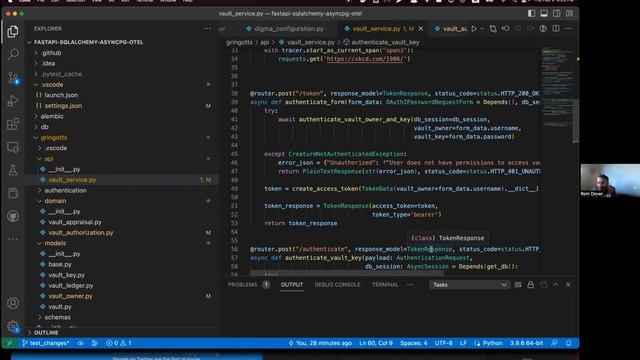The height and width of the screenshot is (360, 640).
Task: Open settings.json in the explorer
Action: click(x=63, y=106)
